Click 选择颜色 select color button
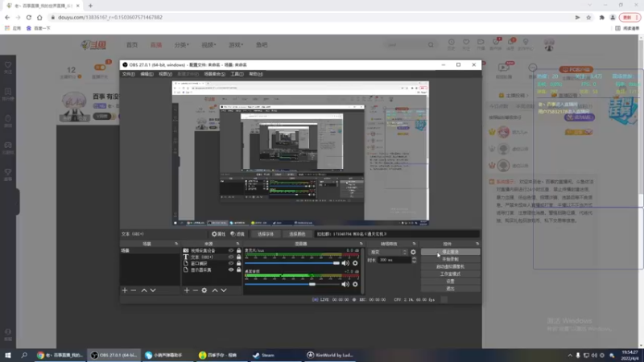 [297, 234]
